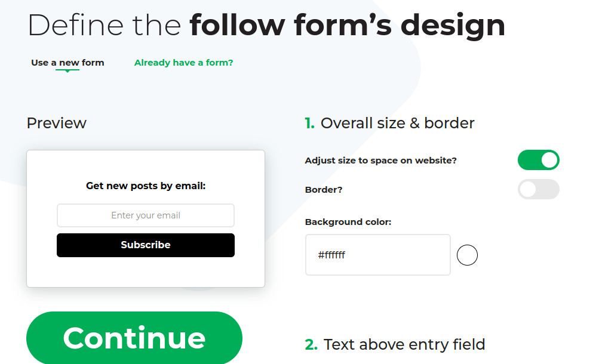Click the "Border?" label text
The image size is (596, 364).
pyautogui.click(x=323, y=189)
